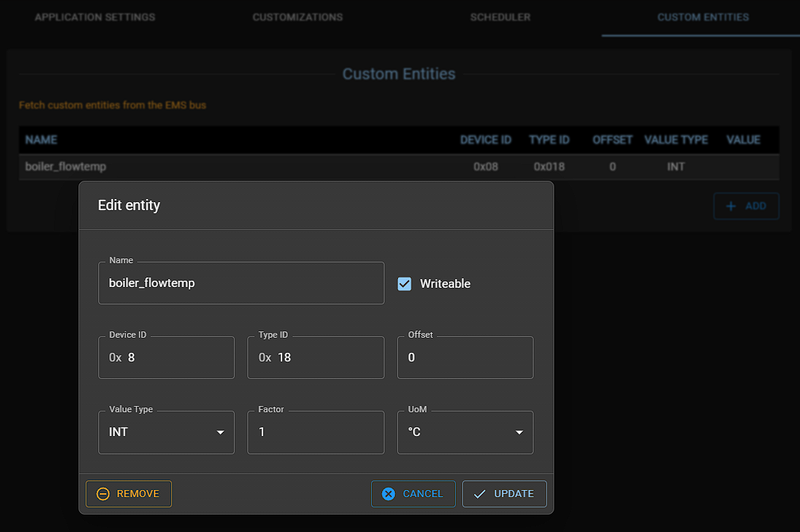Select the Custom Entities tab
The image size is (800, 532).
point(702,17)
